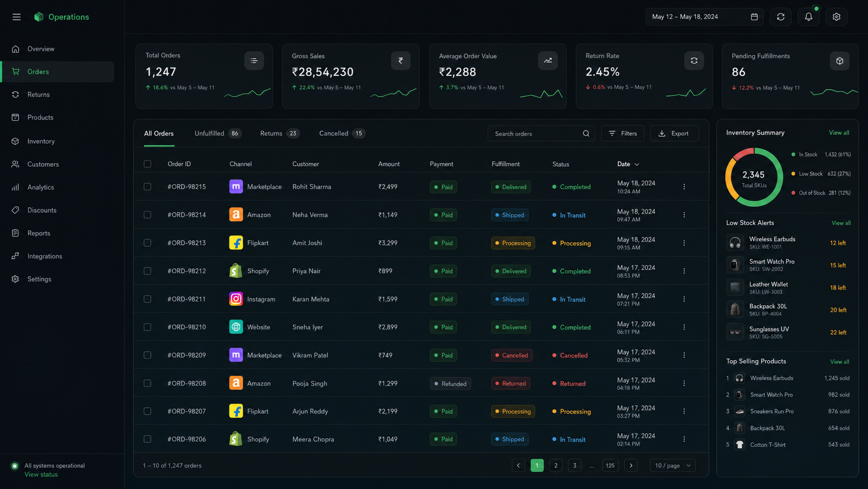The width and height of the screenshot is (868, 489).
Task: Click the refresh data icon in header
Action: point(781,17)
